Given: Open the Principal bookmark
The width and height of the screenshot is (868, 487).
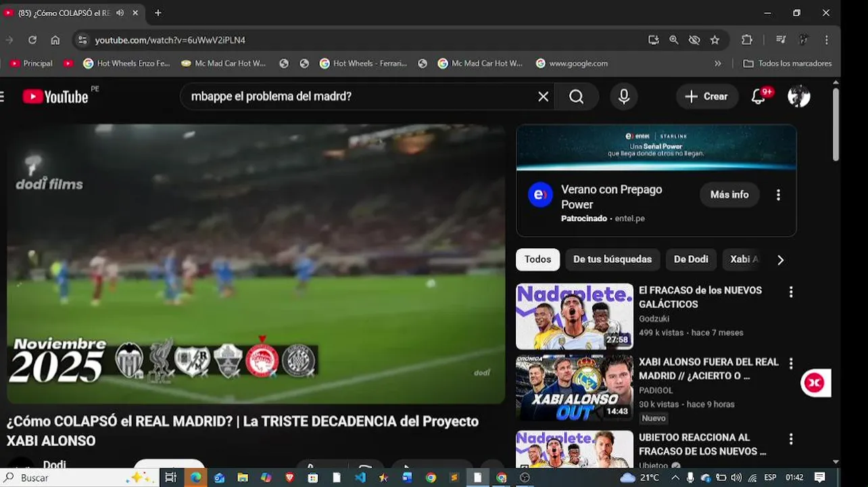Looking at the screenshot, I should coord(31,64).
